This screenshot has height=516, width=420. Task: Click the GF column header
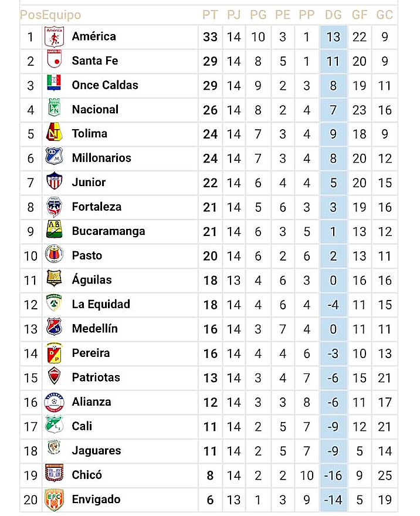pos(359,15)
